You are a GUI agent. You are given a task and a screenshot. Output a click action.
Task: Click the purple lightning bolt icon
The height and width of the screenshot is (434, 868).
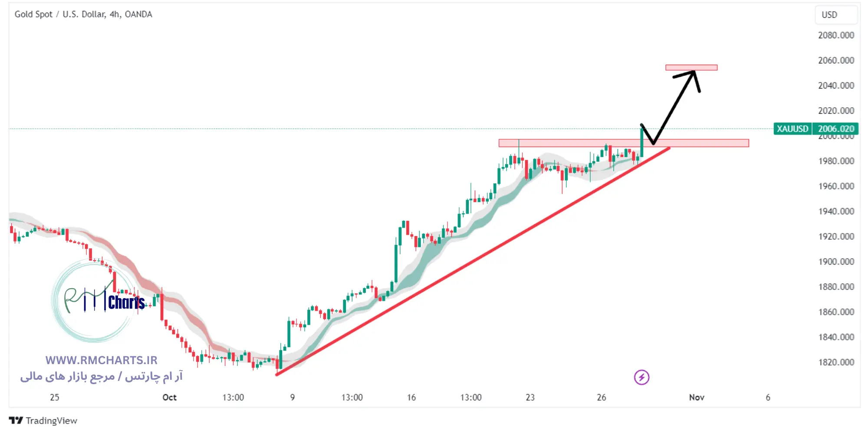coord(641,377)
